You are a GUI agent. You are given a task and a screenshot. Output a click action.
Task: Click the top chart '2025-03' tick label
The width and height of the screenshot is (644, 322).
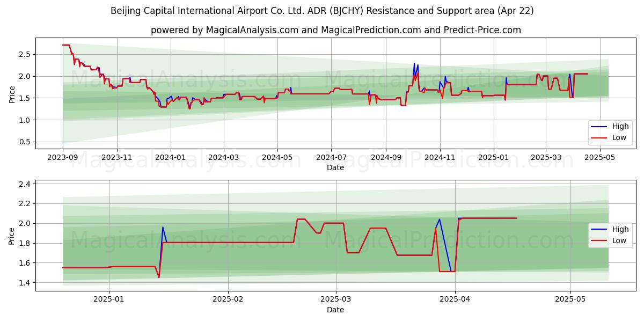tap(545, 158)
